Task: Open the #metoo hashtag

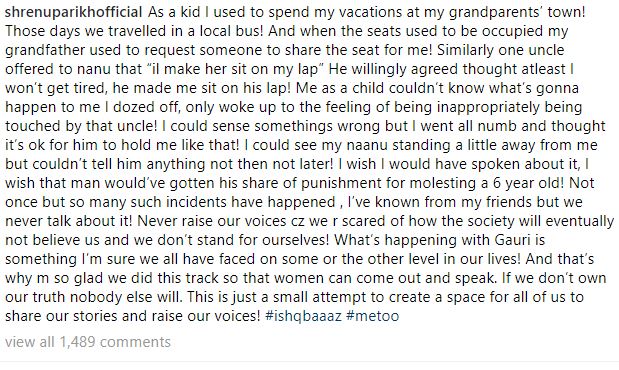Action: (x=372, y=316)
